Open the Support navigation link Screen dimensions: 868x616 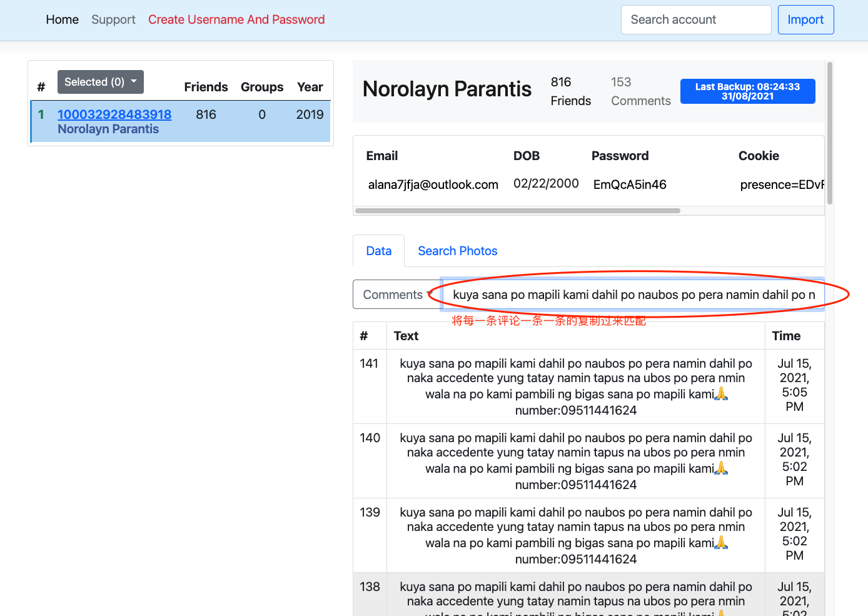click(x=113, y=19)
